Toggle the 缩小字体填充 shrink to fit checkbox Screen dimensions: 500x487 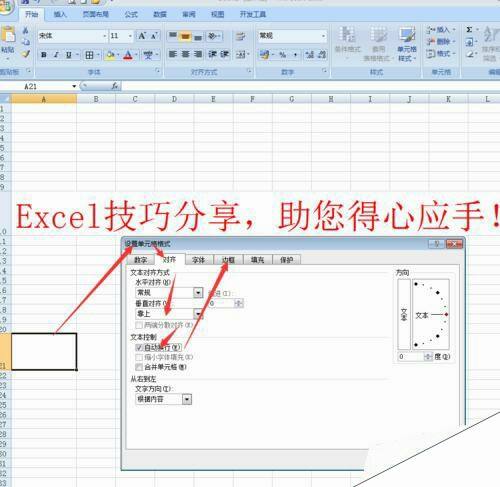(139, 357)
